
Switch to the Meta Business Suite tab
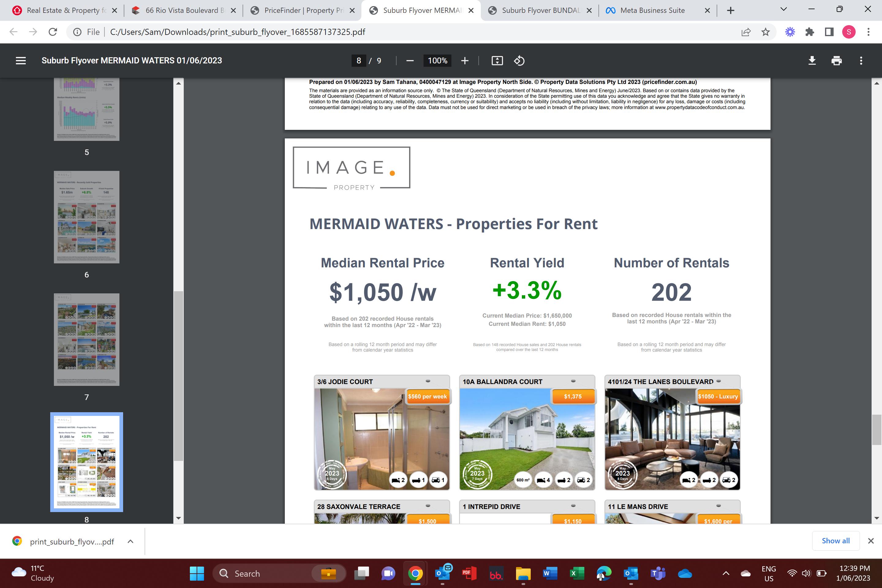coord(652,10)
